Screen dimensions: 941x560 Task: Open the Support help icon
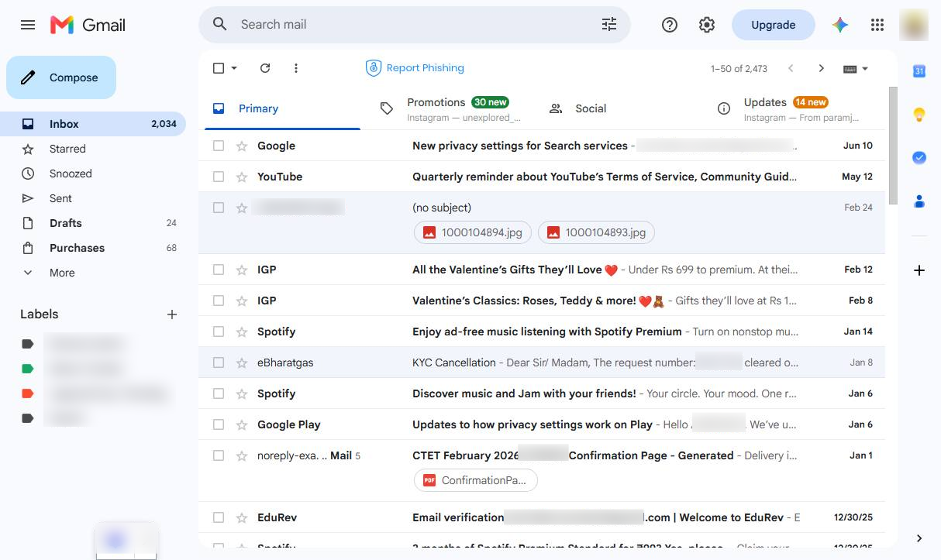pos(670,25)
